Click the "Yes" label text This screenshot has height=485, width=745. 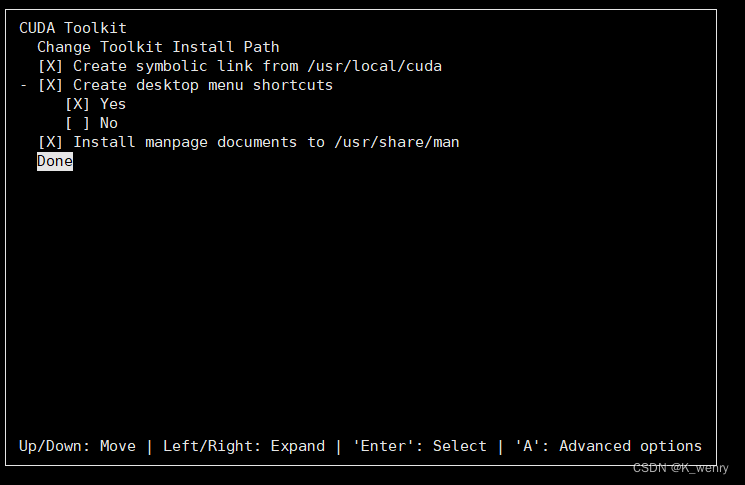click(113, 104)
